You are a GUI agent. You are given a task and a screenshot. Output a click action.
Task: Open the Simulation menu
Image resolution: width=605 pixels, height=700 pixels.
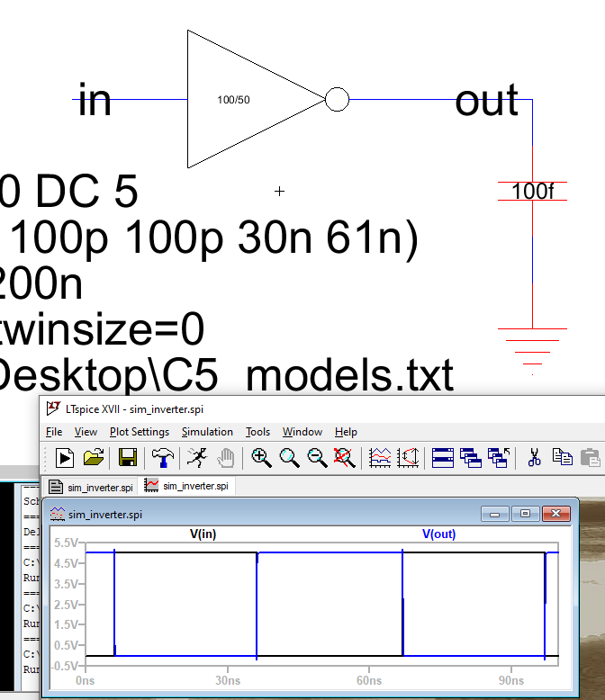tap(207, 432)
